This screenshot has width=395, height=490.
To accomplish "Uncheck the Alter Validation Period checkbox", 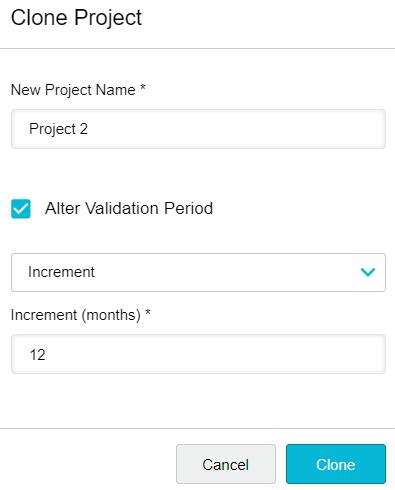I will (x=21, y=209).
